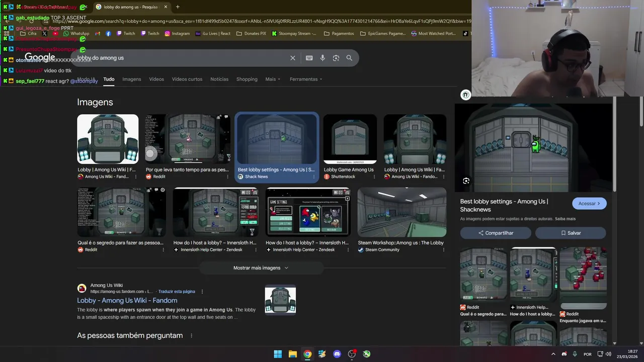The image size is (644, 362).
Task: Open side panel Innersloth Help related image
Action: click(x=533, y=275)
